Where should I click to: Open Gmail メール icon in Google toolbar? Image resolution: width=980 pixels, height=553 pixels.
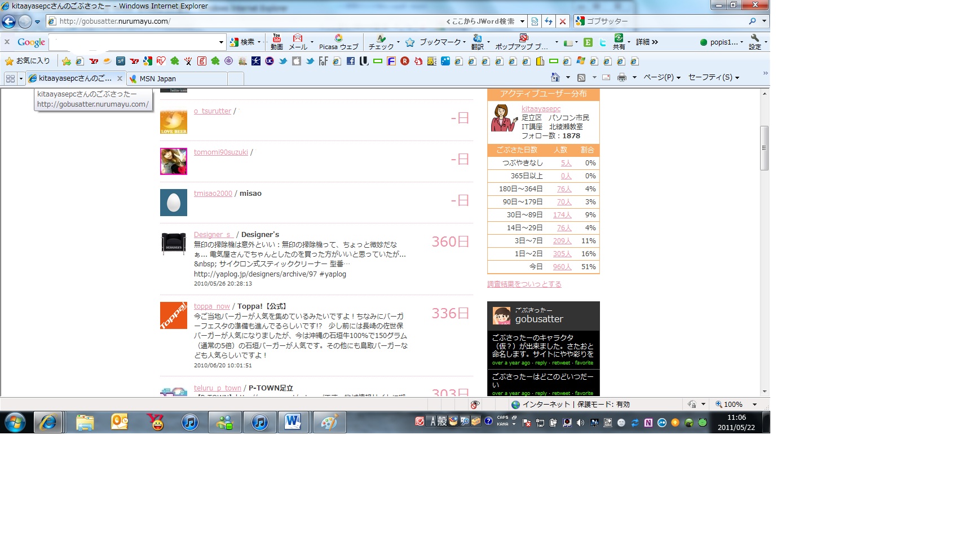tap(298, 42)
